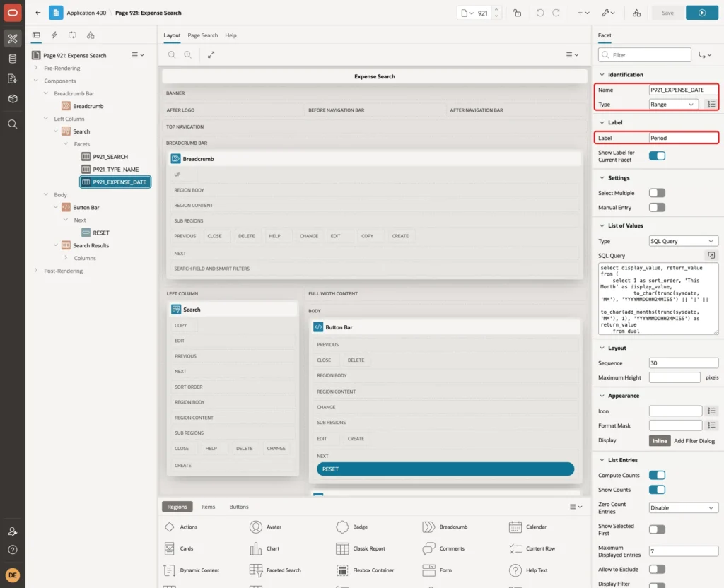Enable Select Multiple switch
This screenshot has width=724, height=588.
tap(657, 193)
